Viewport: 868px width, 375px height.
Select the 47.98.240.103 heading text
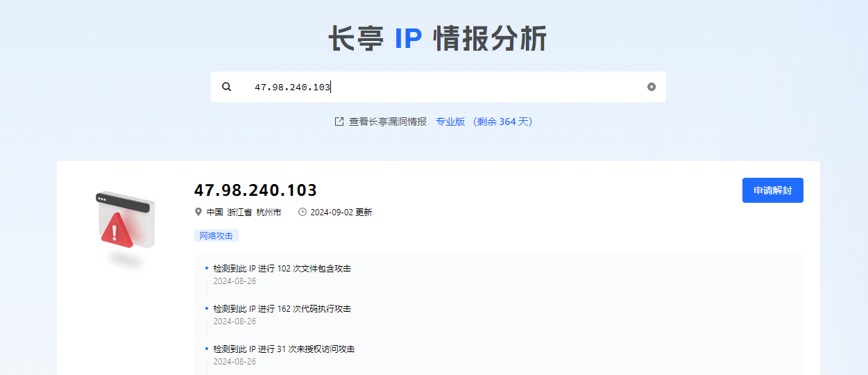pos(255,190)
